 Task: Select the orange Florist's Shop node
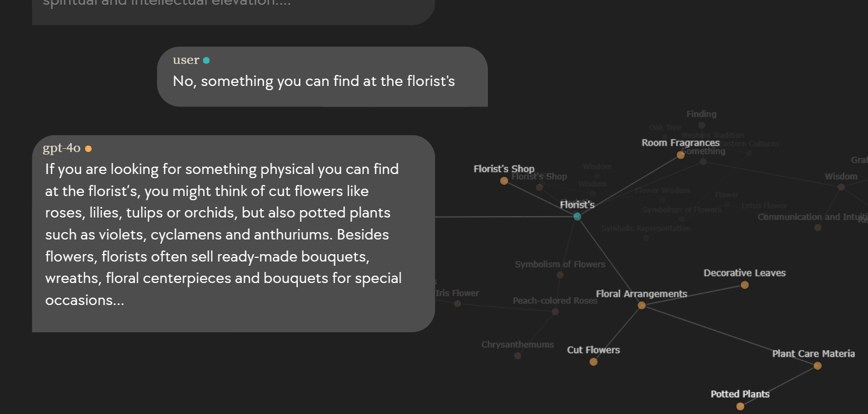(x=504, y=181)
